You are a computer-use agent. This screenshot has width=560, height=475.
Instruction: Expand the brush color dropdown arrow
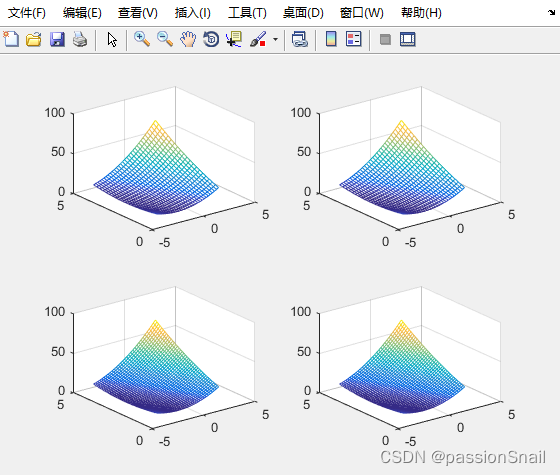click(275, 39)
